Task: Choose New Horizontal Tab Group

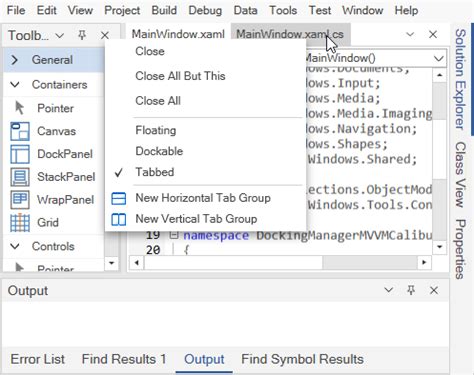Action: click(x=203, y=198)
